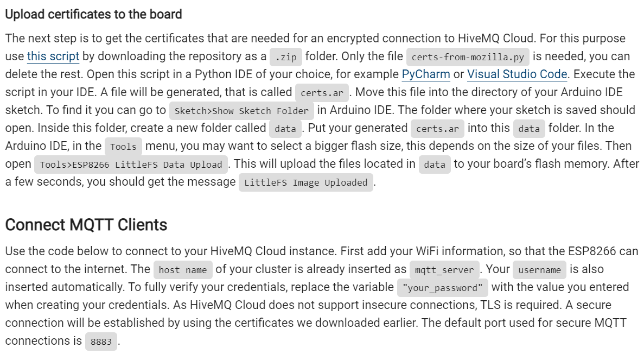Click the Connect MQTT Clients heading
This screenshot has width=644, height=354.
coord(86,225)
